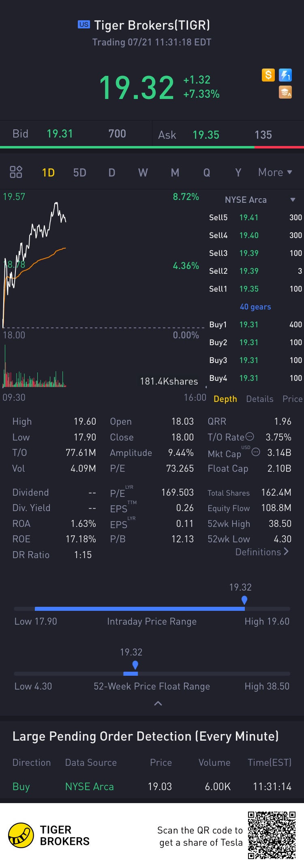Tap the P/E value 73.265

tap(180, 469)
